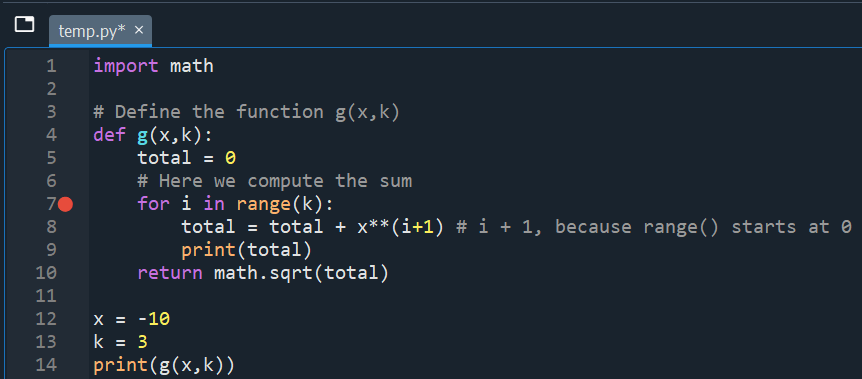Toggle a breakpoint at line number 8
This screenshot has width=862, height=379.
coord(51,227)
